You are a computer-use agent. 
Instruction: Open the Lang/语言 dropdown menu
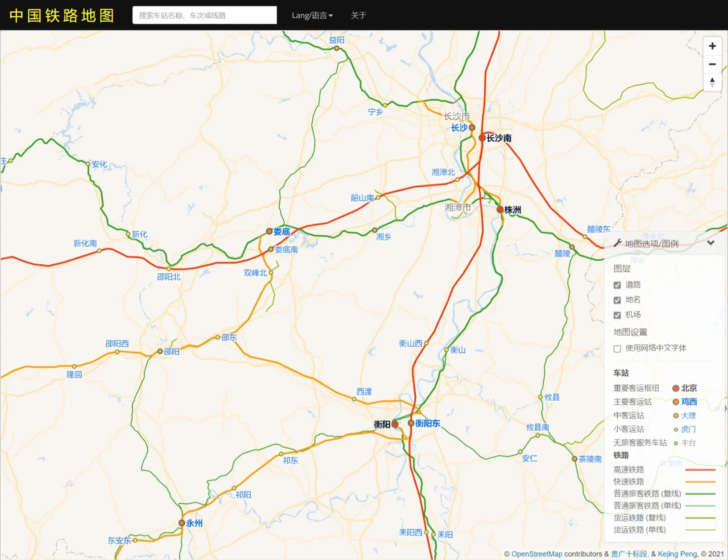pos(312,15)
